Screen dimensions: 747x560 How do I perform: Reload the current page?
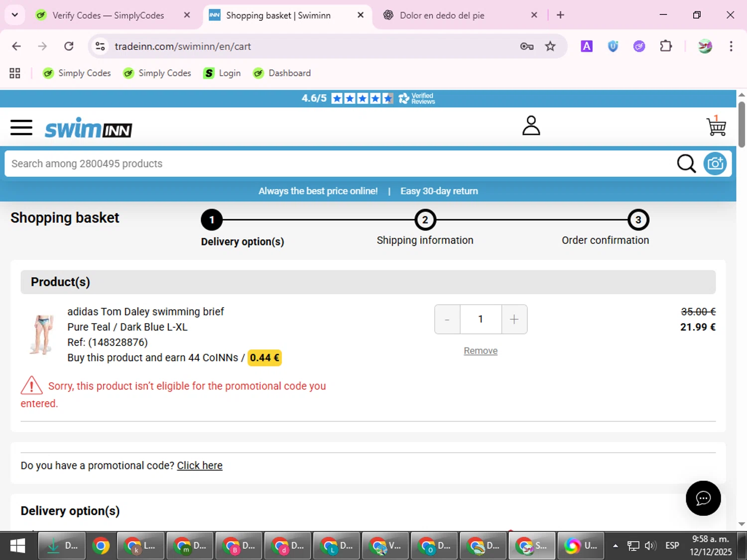click(69, 46)
